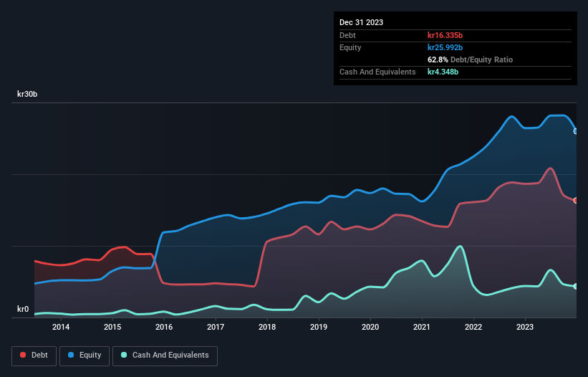Click the Equity label in tooltip
Image resolution: width=588 pixels, height=377 pixels.
[350, 47]
